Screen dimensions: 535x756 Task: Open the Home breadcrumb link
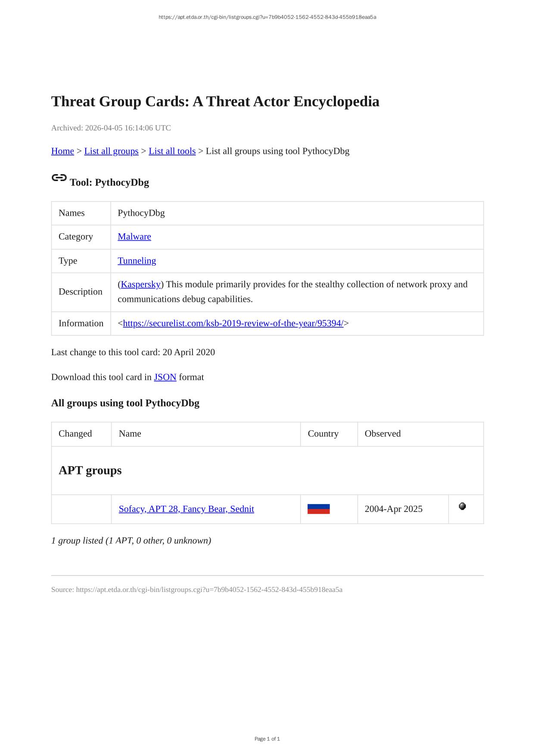click(62, 151)
